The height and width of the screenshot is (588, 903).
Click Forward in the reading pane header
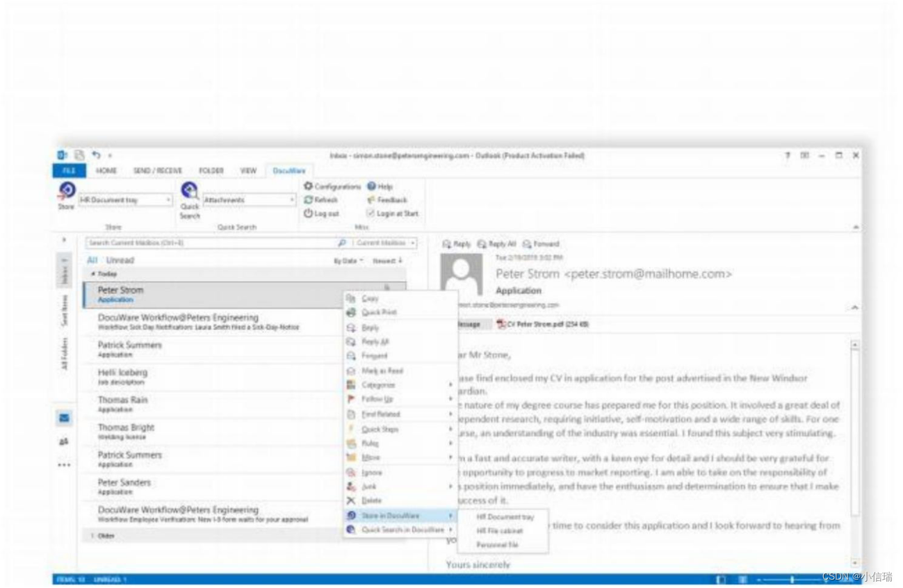pos(541,244)
